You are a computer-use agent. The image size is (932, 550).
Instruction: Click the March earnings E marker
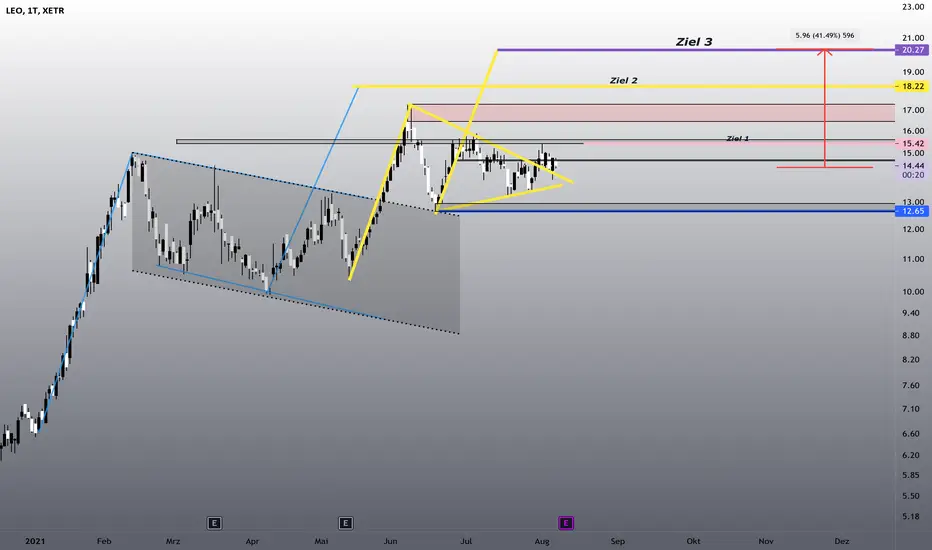coord(214,523)
